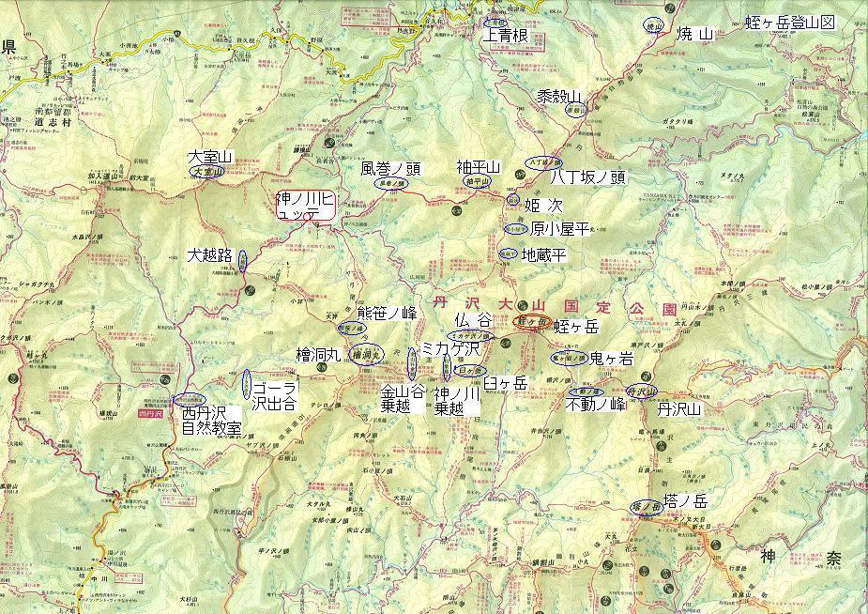Select the large white 八丁坂ノ頭 label

tap(587, 177)
